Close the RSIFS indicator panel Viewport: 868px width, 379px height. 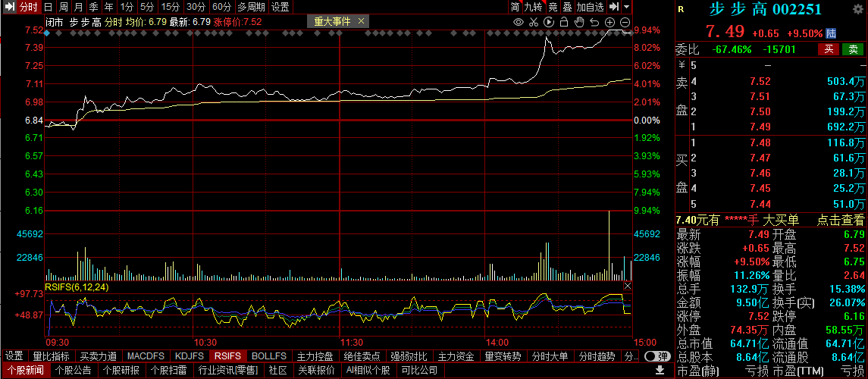[627, 286]
